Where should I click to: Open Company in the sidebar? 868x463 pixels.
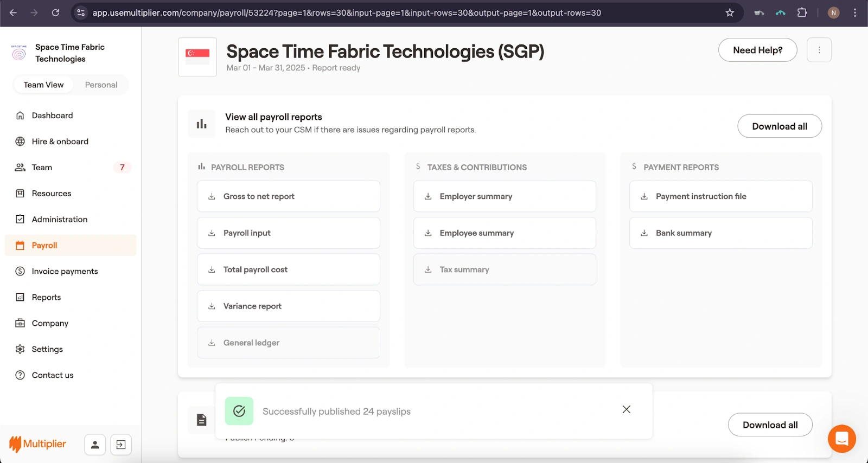(71, 323)
